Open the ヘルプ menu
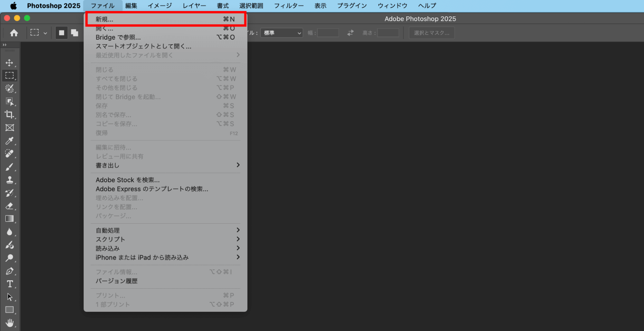 click(427, 6)
